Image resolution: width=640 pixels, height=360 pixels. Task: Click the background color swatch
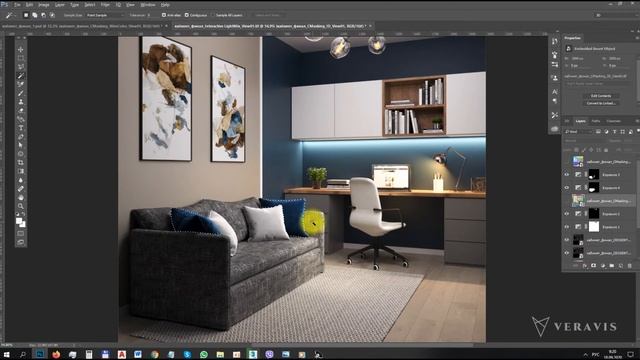[x=22, y=224]
